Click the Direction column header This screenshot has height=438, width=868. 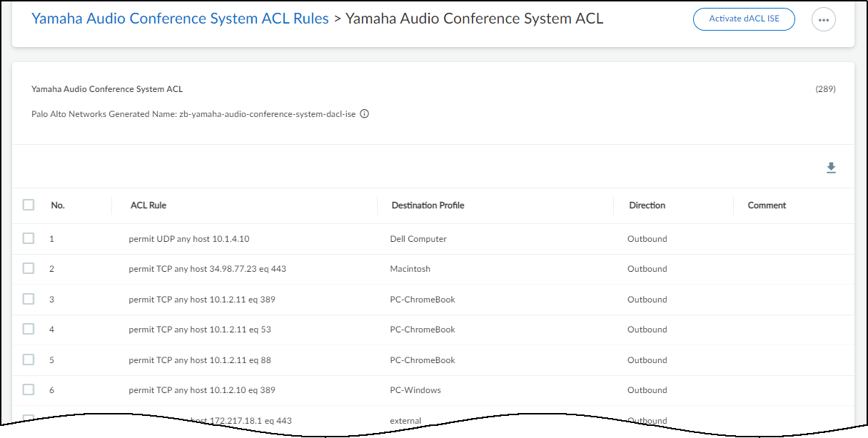647,205
